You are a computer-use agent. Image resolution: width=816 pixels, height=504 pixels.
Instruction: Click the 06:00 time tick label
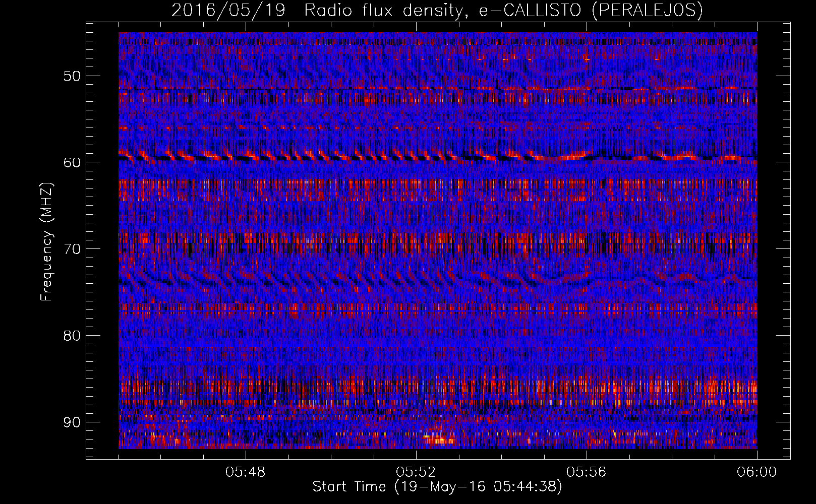point(757,472)
